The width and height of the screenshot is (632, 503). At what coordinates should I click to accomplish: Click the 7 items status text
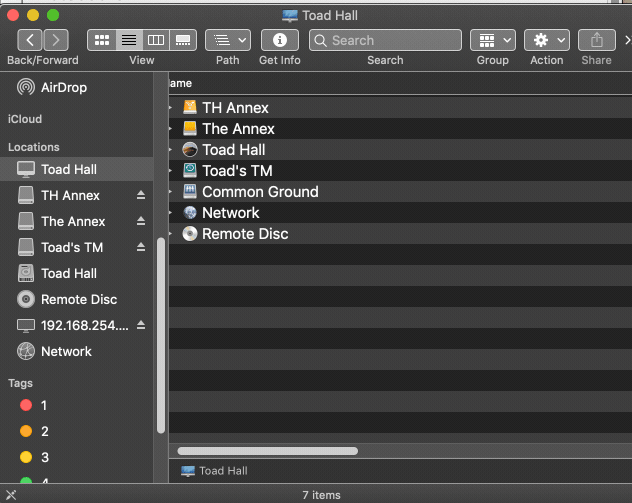(x=321, y=495)
